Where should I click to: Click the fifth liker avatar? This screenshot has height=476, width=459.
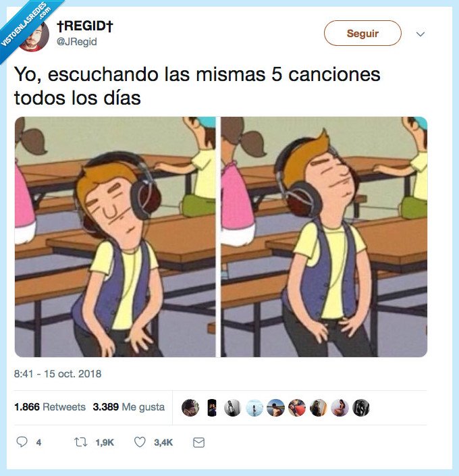(275, 407)
